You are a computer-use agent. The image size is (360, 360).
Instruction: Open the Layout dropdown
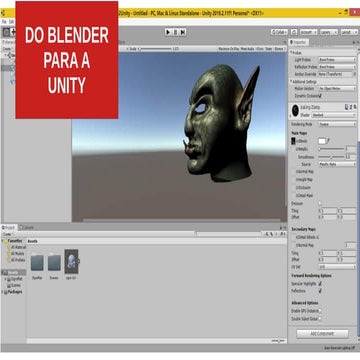pos(349,32)
